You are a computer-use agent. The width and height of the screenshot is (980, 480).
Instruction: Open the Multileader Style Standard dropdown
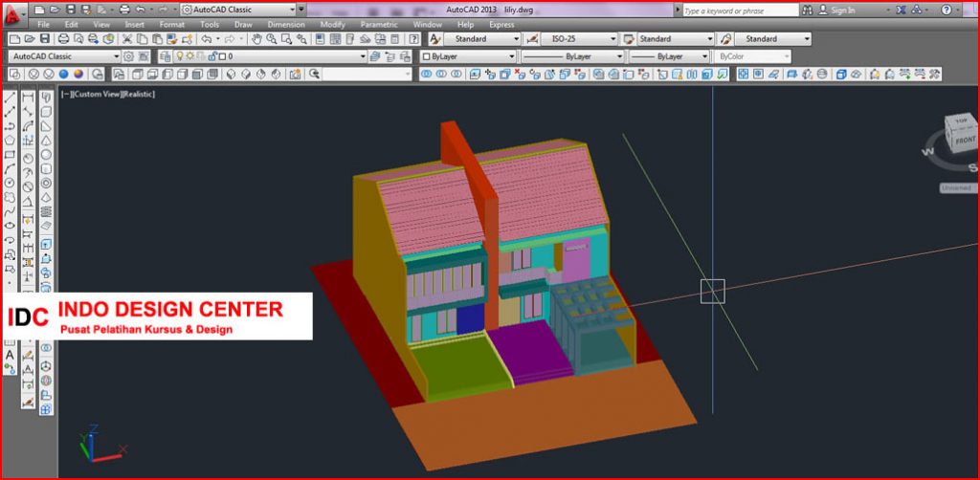[773, 39]
